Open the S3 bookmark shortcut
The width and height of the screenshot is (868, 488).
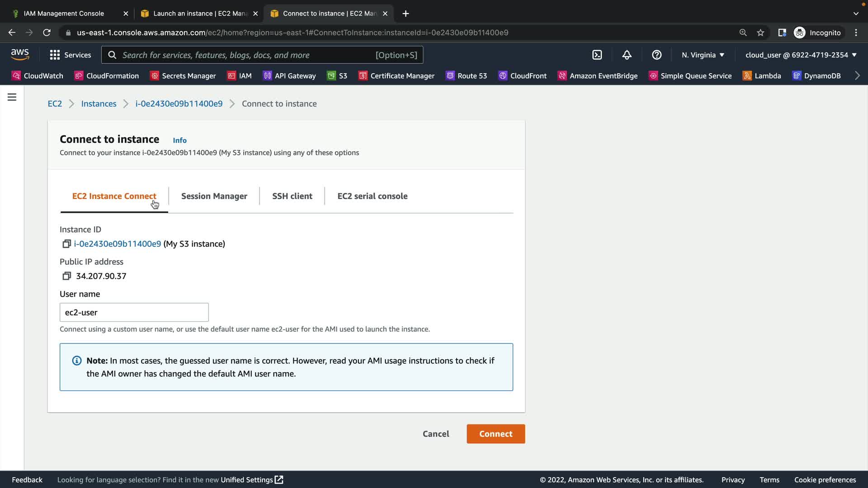337,76
